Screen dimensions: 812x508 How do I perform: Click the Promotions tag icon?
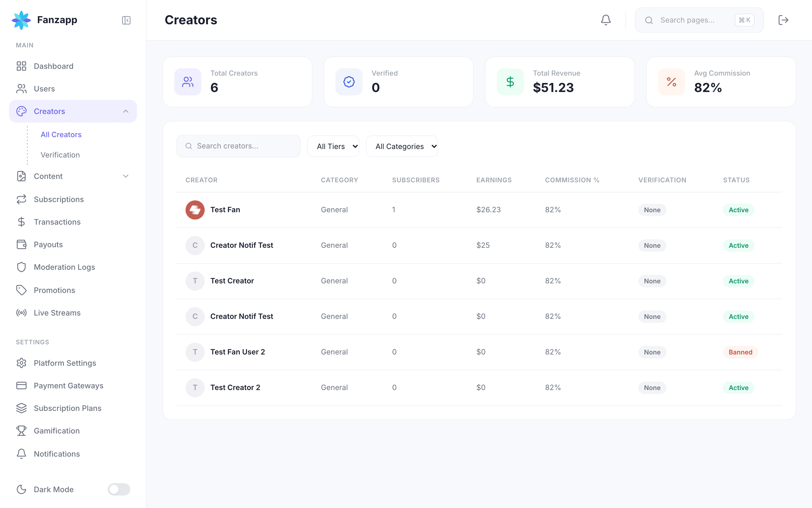pyautogui.click(x=21, y=290)
